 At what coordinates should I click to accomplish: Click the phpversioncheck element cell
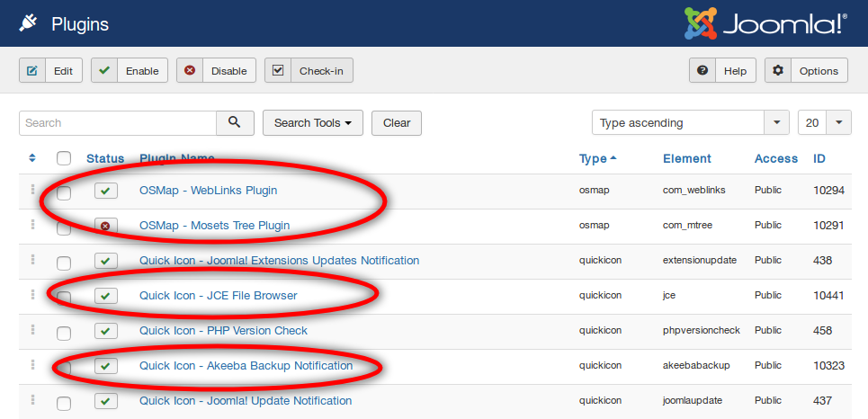pyautogui.click(x=702, y=331)
